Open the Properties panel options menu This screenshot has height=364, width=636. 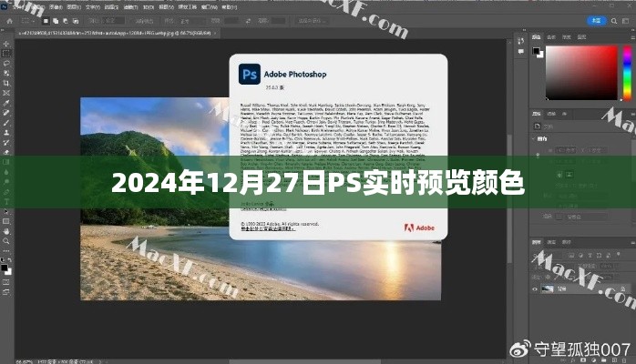pyautogui.click(x=633, y=114)
